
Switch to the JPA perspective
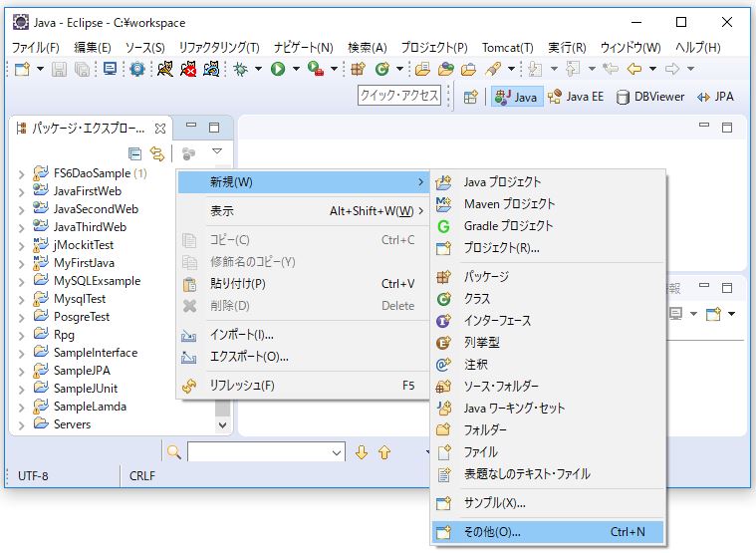click(715, 97)
